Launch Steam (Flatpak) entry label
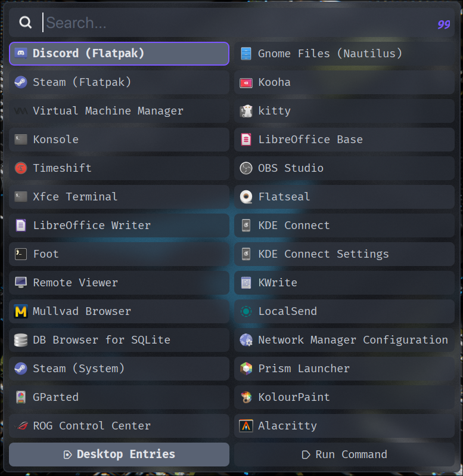 (82, 82)
